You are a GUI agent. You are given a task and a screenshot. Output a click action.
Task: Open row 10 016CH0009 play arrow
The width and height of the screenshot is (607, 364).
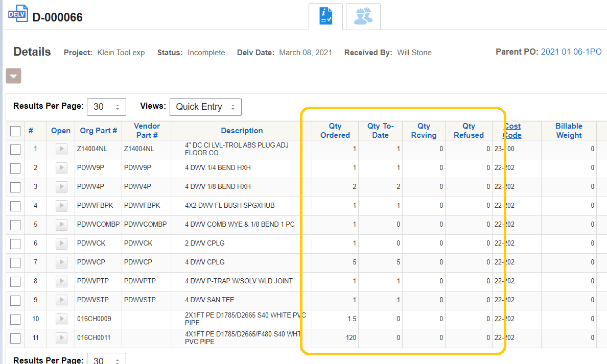pos(61,319)
